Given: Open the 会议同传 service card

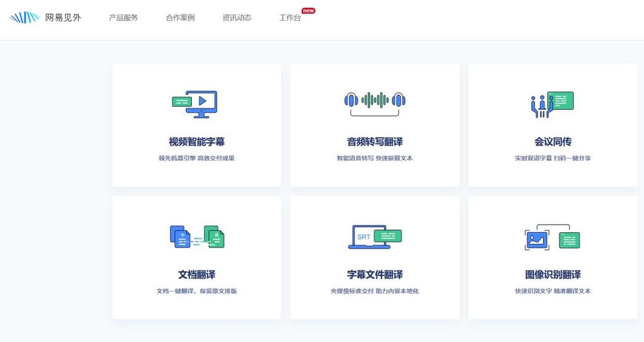Looking at the screenshot, I should point(553,124).
